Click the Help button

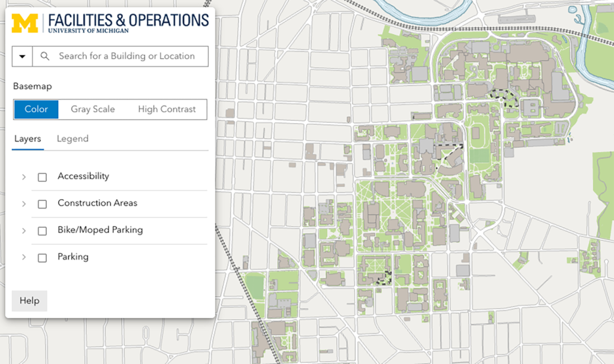click(x=29, y=301)
